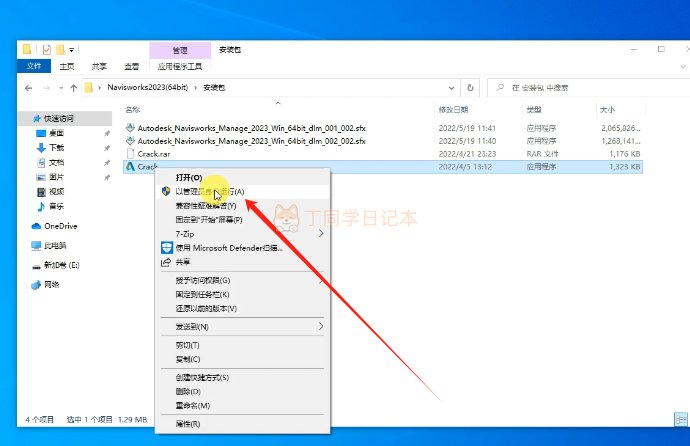Image resolution: width=690 pixels, height=446 pixels.
Task: Click the 网络 icon in sidebar
Action: coord(36,285)
